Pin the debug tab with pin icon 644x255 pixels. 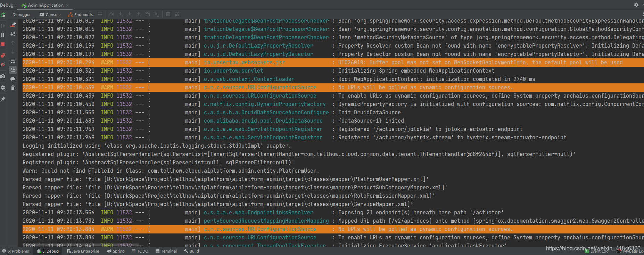tap(3, 99)
